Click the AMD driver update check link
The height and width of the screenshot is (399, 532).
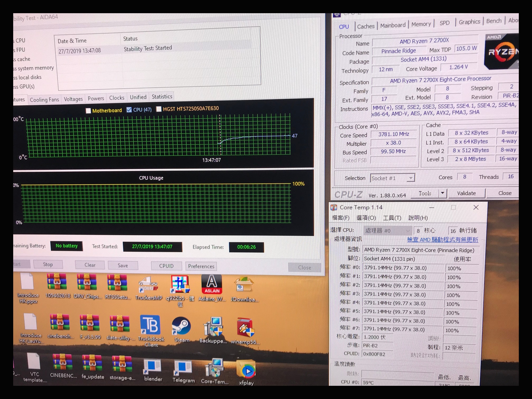tap(443, 240)
